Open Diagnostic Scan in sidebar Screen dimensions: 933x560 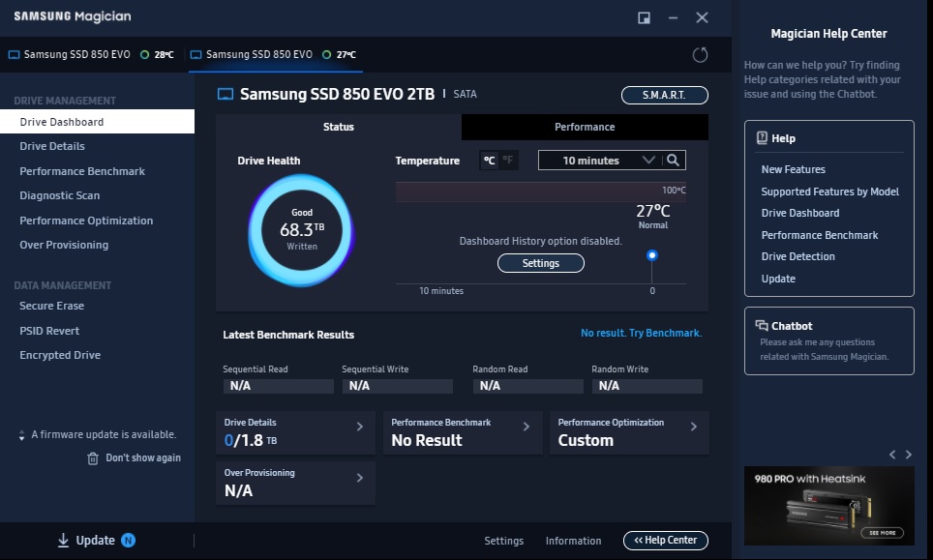click(59, 195)
